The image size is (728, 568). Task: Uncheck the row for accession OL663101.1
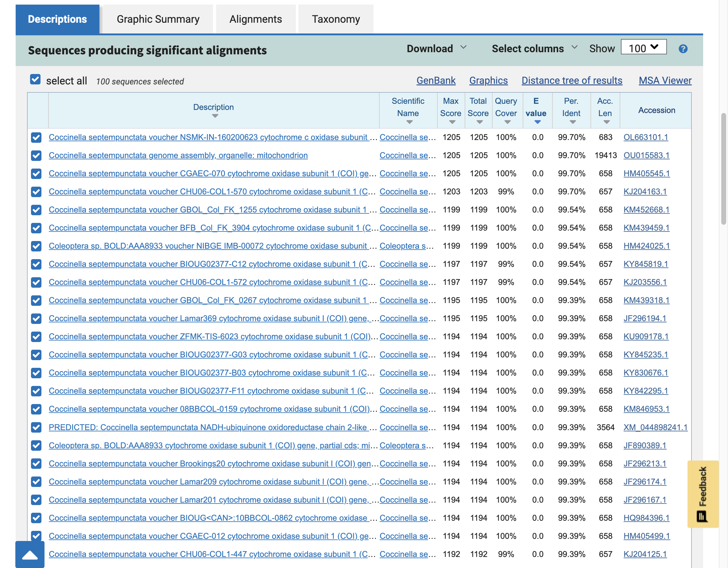pos(36,138)
